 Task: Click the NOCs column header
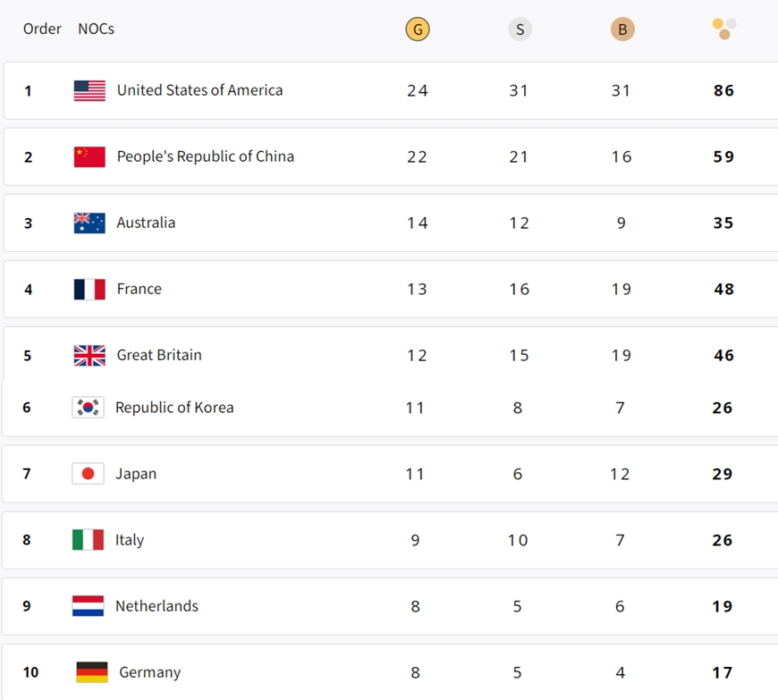pos(96,29)
